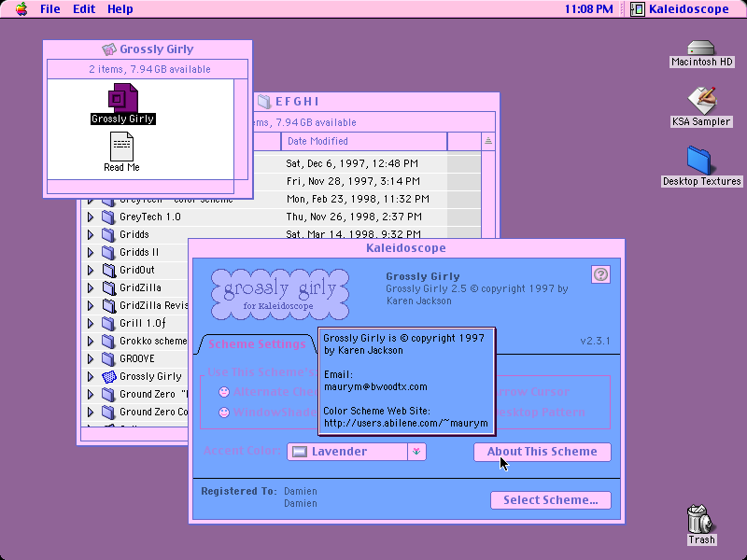Image resolution: width=747 pixels, height=560 pixels.
Task: Toggle the Alternate Che... smiley checkbox
Action: tap(223, 392)
